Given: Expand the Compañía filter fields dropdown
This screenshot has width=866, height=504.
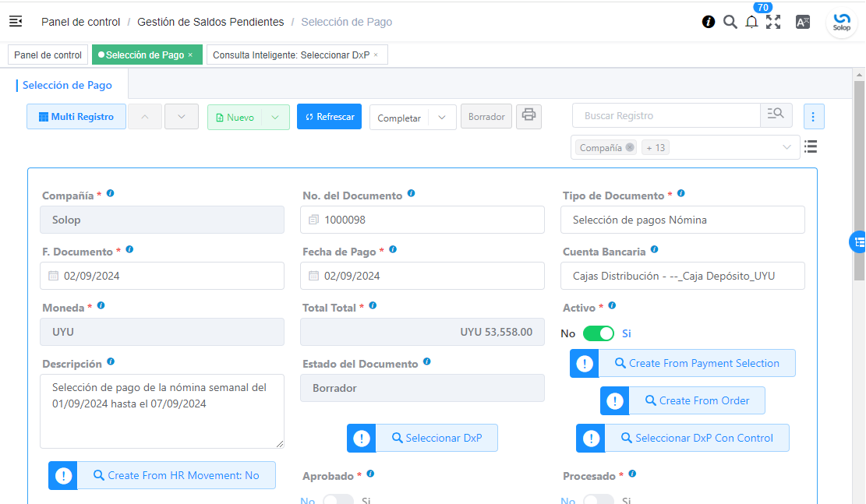Looking at the screenshot, I should (786, 147).
